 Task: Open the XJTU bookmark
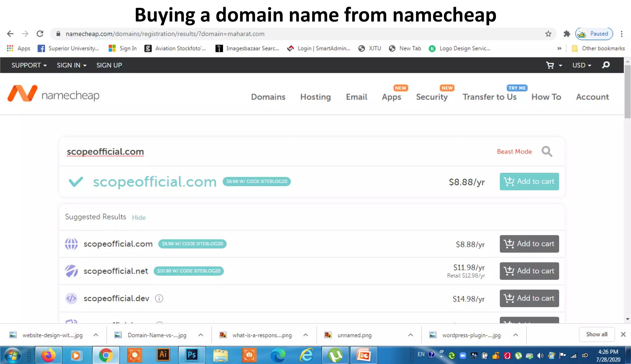(370, 48)
